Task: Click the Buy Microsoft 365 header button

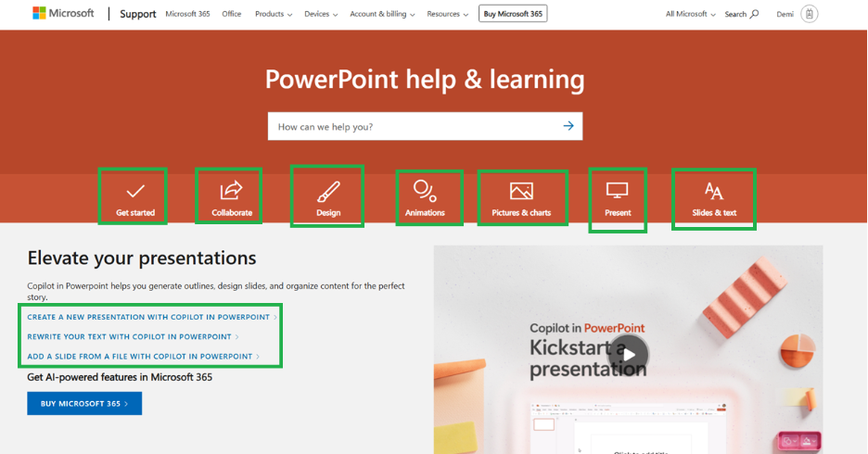Action: pos(513,14)
